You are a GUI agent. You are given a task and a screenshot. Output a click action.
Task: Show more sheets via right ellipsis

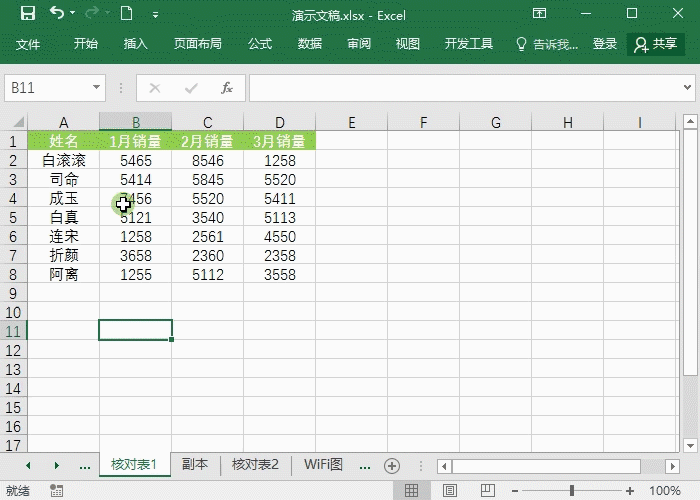pyautogui.click(x=365, y=466)
